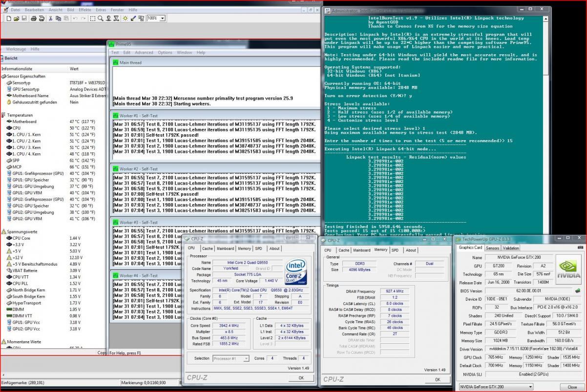Open the Werkzeuge menu in Everest
The height and width of the screenshot is (392, 587).
(16, 49)
